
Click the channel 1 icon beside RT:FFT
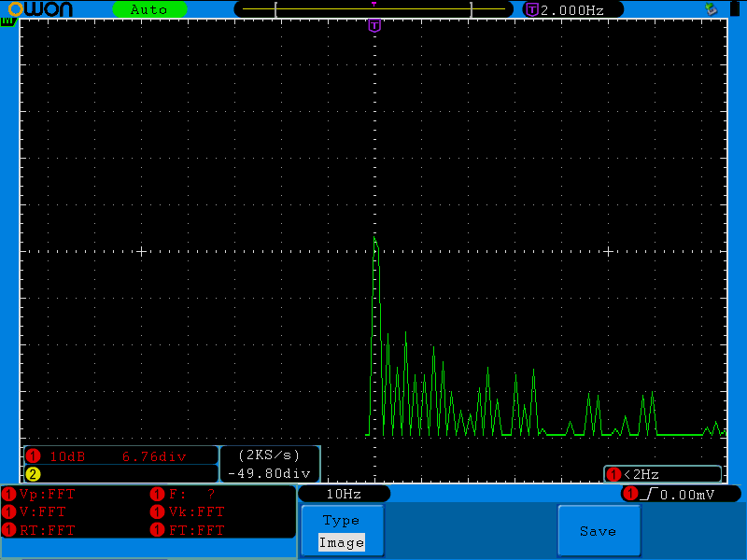(9, 530)
